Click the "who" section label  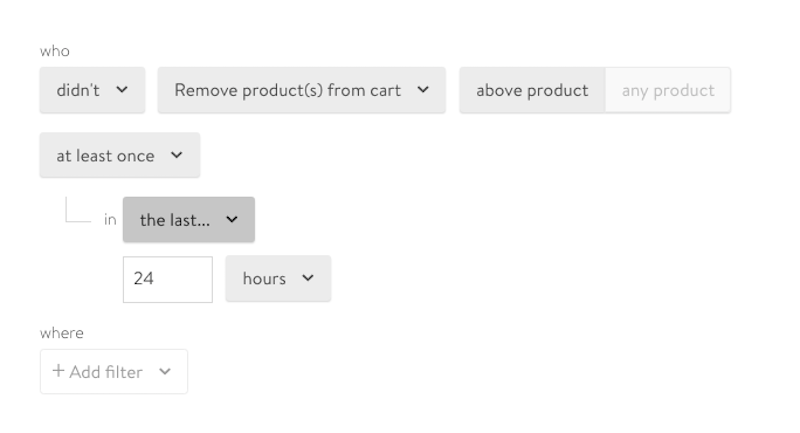[x=55, y=51]
